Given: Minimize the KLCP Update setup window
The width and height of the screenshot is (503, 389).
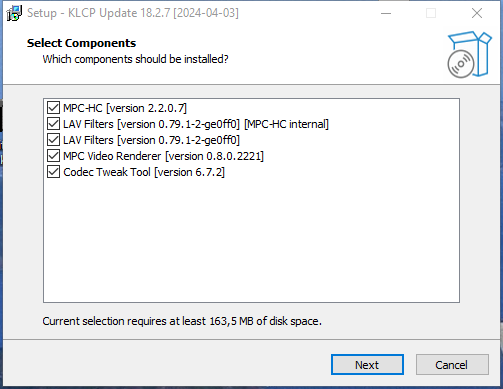Looking at the screenshot, I should pos(386,13).
